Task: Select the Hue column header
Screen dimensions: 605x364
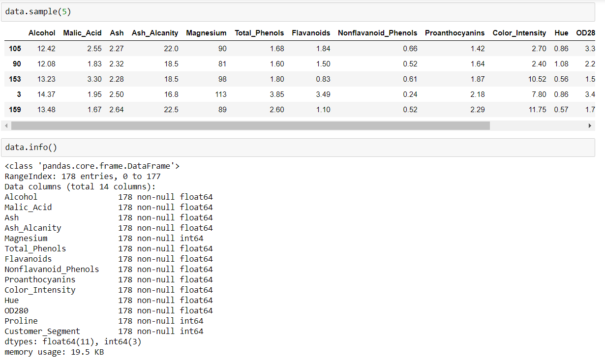Action: 561,33
